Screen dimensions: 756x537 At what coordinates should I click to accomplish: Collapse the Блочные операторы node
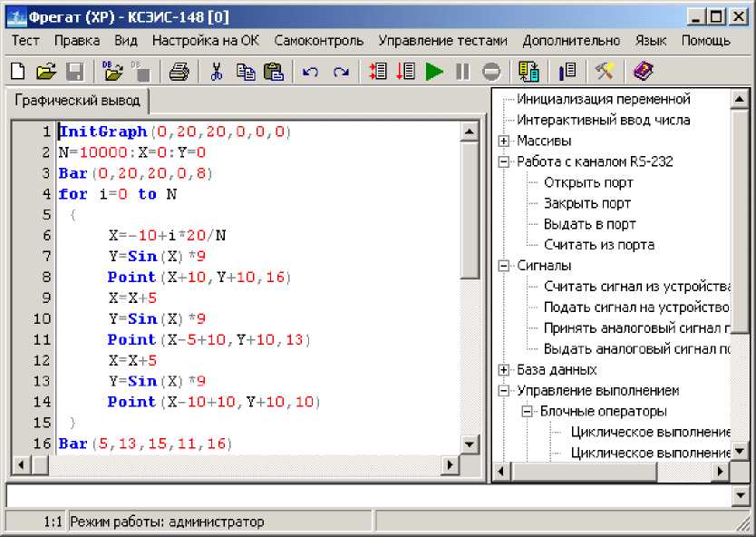pyautogui.click(x=527, y=412)
